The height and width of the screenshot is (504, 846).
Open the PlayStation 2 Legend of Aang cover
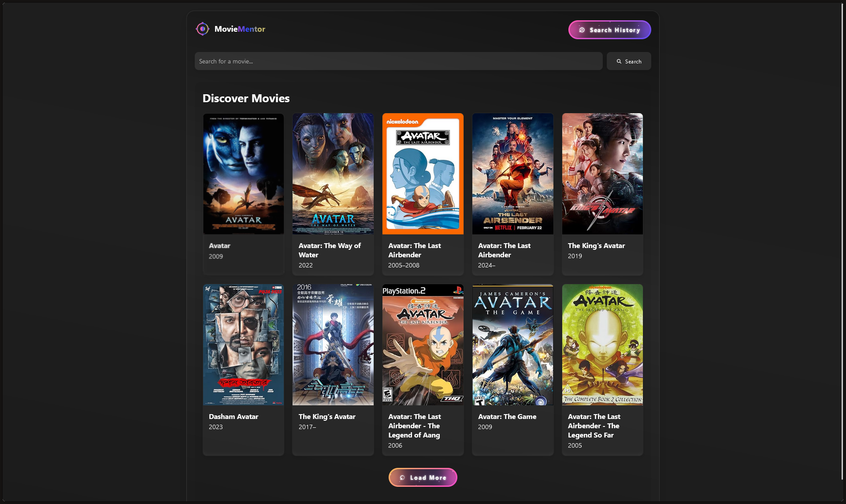click(423, 345)
